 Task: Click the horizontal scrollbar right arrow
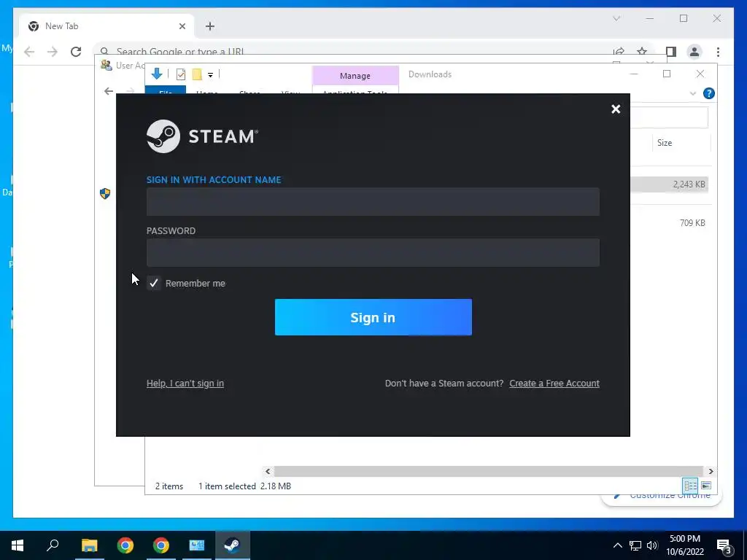coord(711,471)
